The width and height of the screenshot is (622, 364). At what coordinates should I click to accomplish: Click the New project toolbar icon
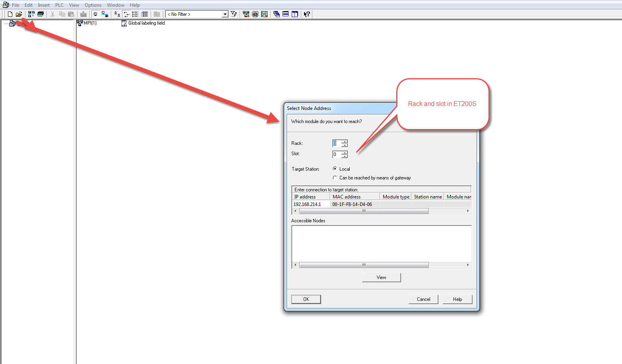(x=10, y=14)
